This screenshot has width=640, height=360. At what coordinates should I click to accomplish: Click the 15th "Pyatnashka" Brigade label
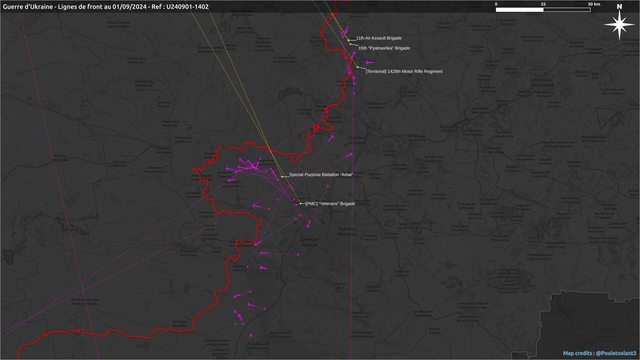[x=384, y=48]
